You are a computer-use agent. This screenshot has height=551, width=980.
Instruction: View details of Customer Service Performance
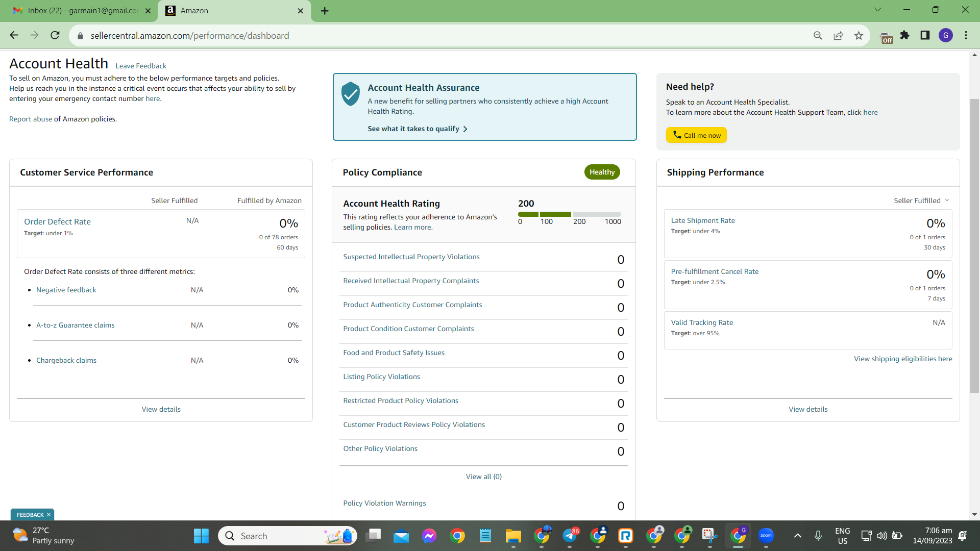[x=161, y=409]
